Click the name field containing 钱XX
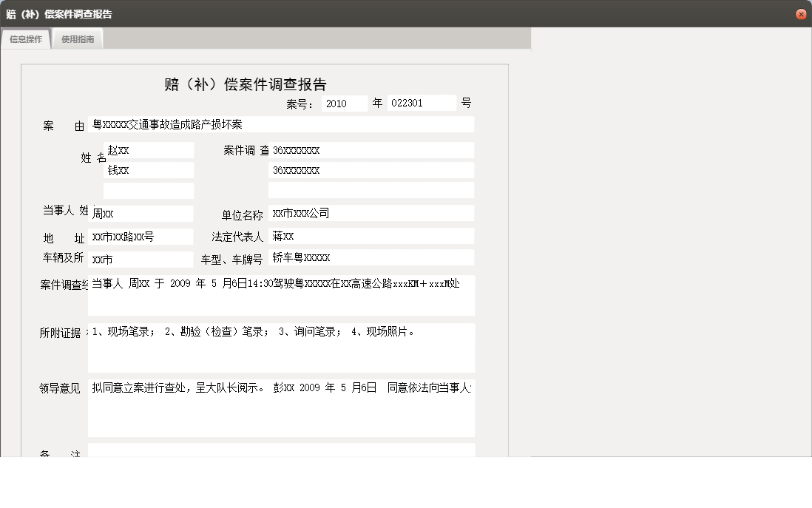This screenshot has width=812, height=508. 148,169
